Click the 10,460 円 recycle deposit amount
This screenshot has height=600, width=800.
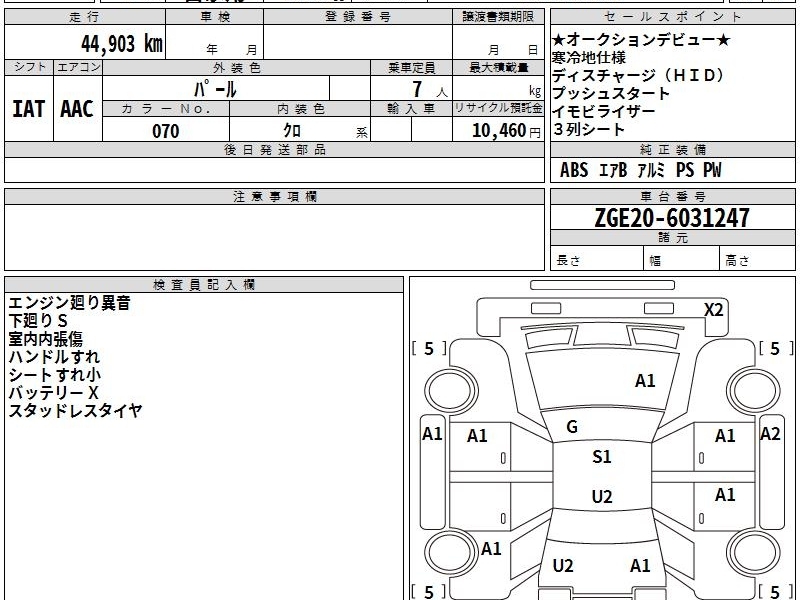point(506,131)
